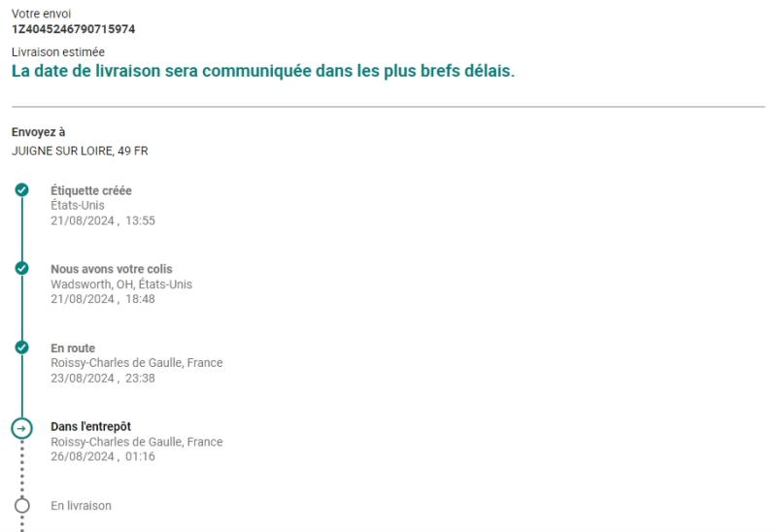
Task: Click the En livraison step label
Action: click(82, 506)
